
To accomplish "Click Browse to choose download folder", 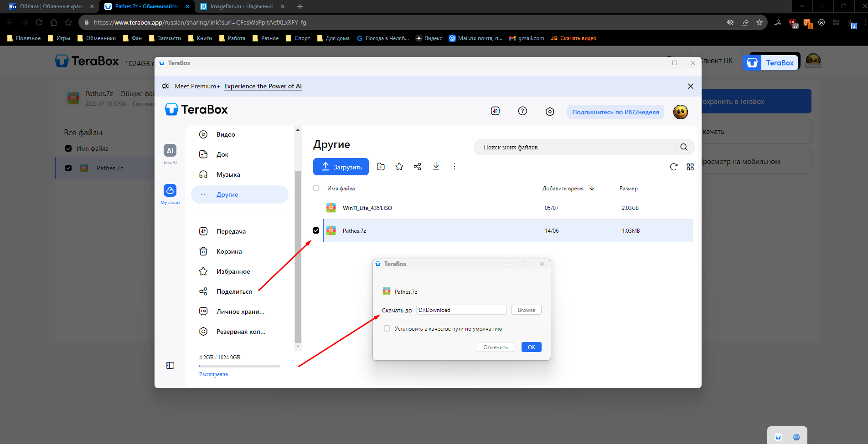I will 527,310.
